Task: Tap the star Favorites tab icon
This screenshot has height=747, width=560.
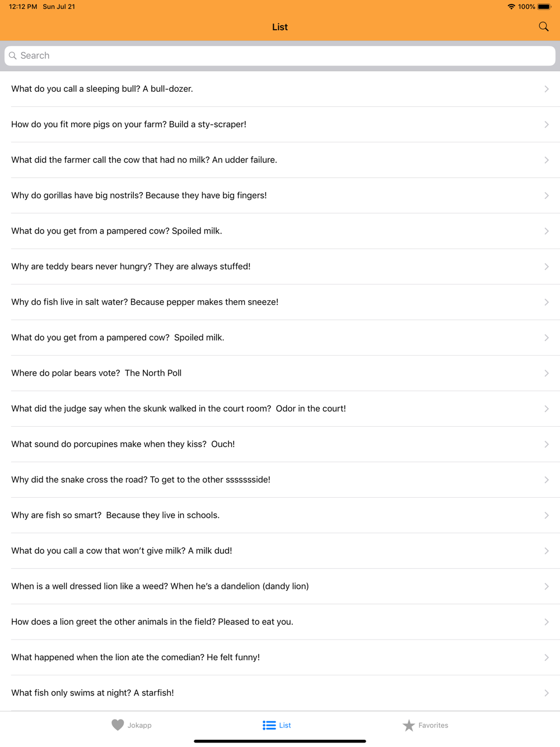Action: click(409, 725)
